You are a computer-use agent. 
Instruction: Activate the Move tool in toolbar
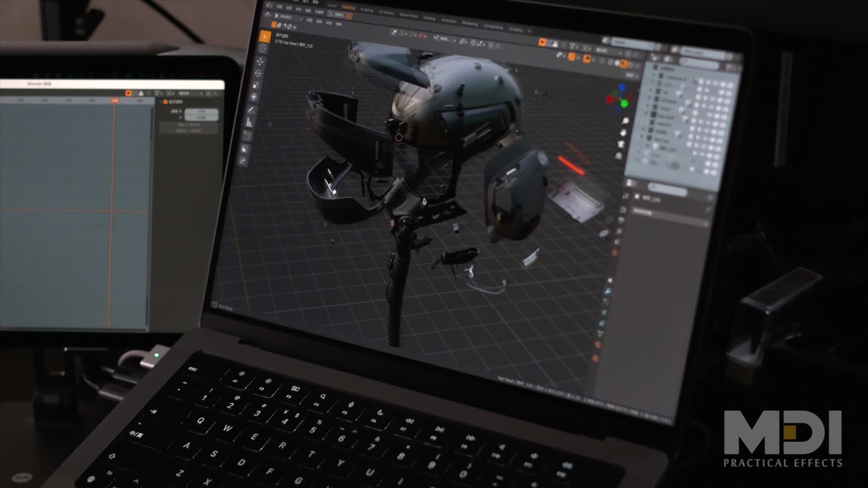260,61
